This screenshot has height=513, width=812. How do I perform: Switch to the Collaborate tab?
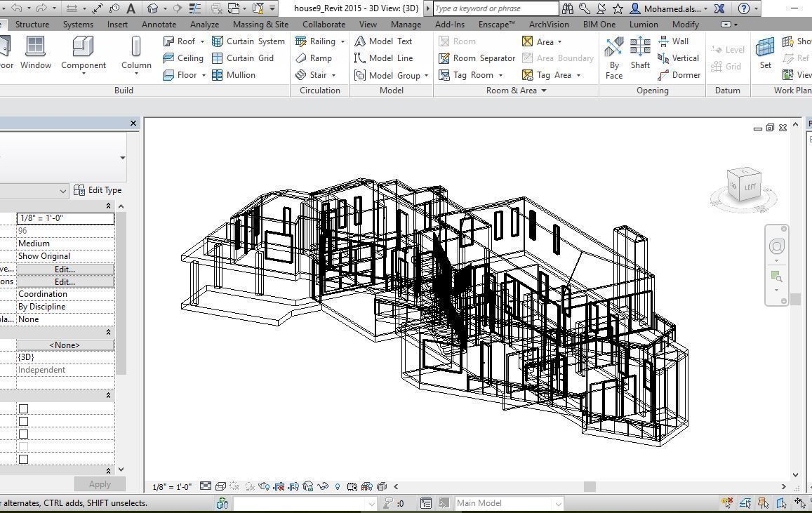point(324,25)
